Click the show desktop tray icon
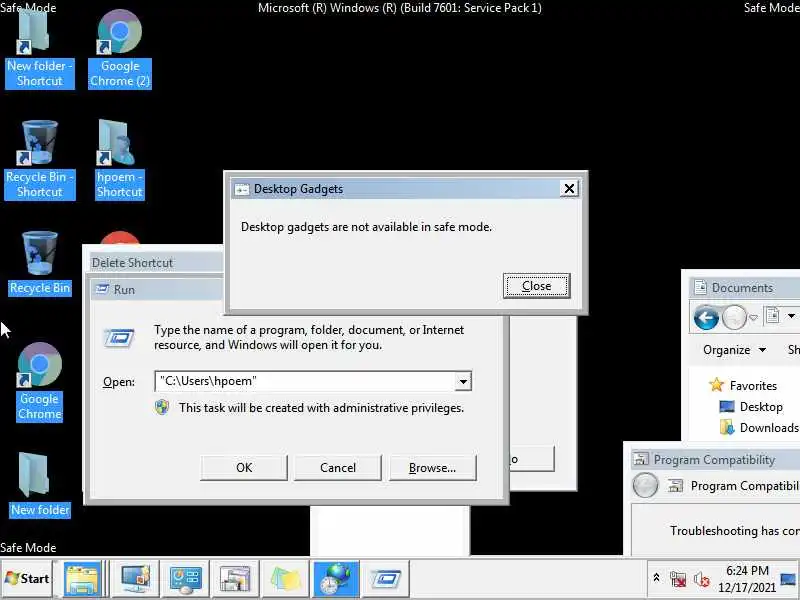This screenshot has height=600, width=800. tap(789, 579)
